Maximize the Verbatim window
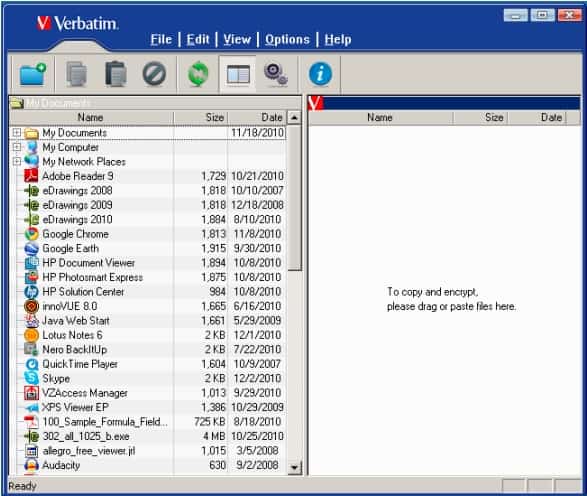 pyautogui.click(x=542, y=15)
